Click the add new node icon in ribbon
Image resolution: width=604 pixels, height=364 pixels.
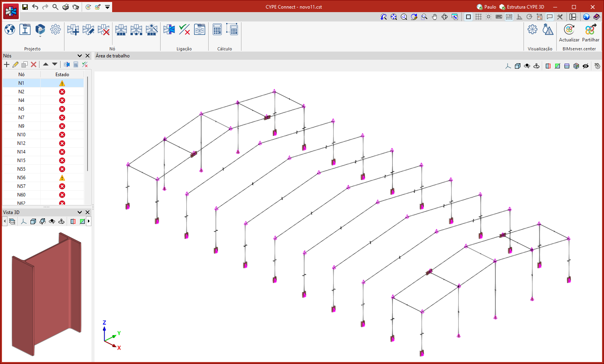tap(73, 30)
